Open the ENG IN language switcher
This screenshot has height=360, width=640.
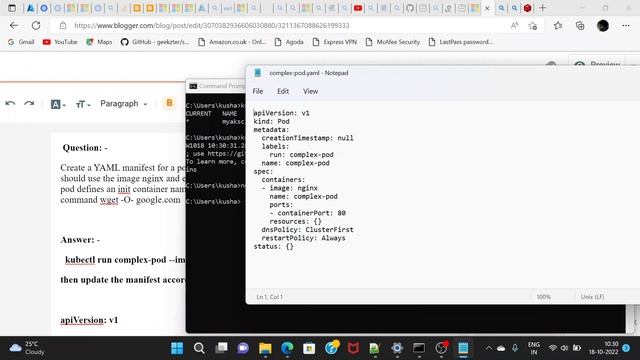point(533,348)
